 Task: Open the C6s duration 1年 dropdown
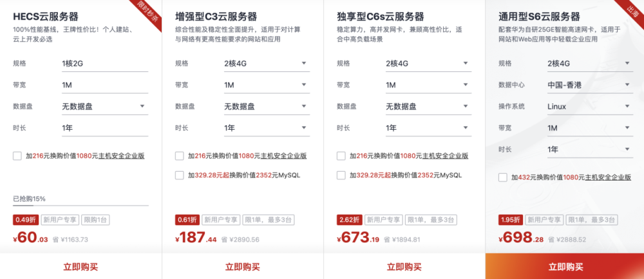pyautogui.click(x=429, y=128)
